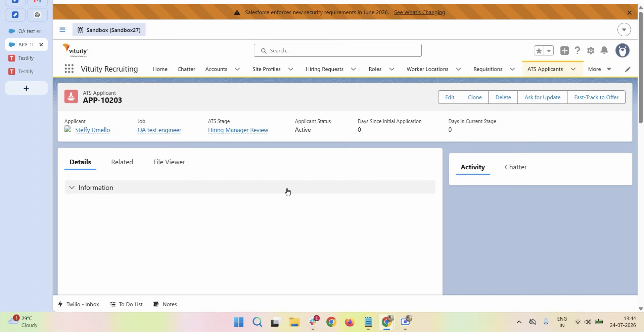Expand the Site Profiles dropdown chevron

[291, 69]
